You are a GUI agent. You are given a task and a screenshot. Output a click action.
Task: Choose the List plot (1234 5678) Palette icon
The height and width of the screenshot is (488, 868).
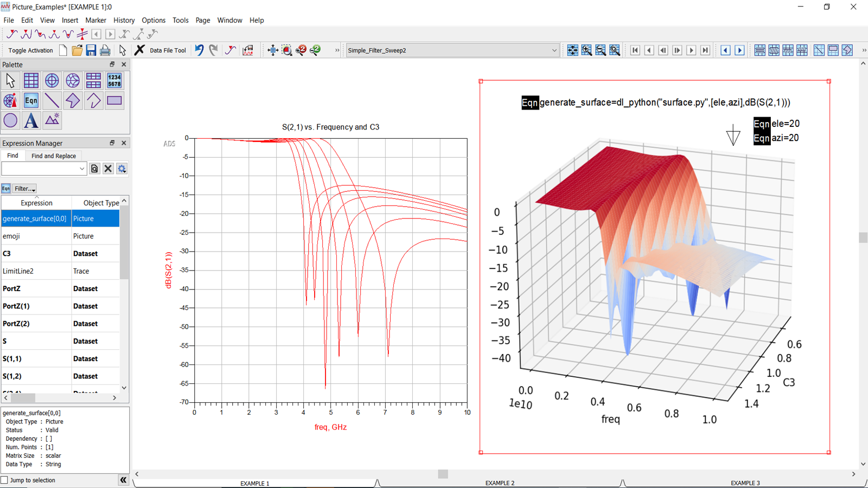[x=114, y=80]
